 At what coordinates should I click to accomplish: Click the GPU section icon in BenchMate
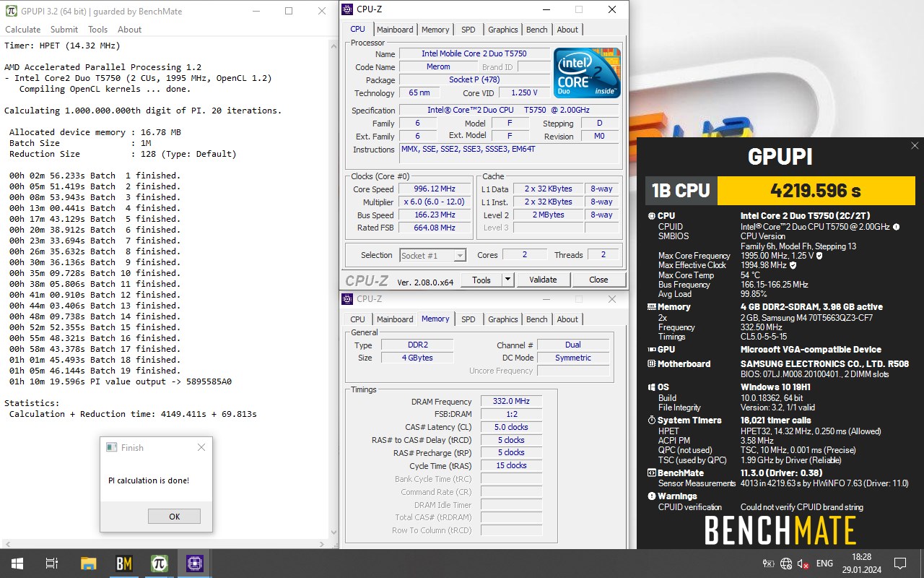click(652, 350)
